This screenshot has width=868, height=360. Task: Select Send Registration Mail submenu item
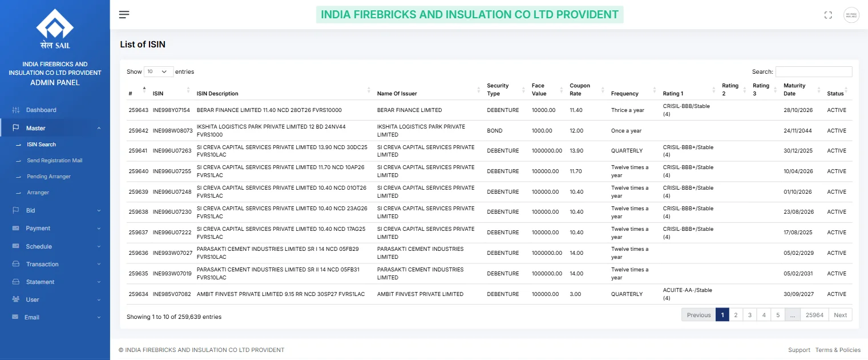tap(54, 161)
